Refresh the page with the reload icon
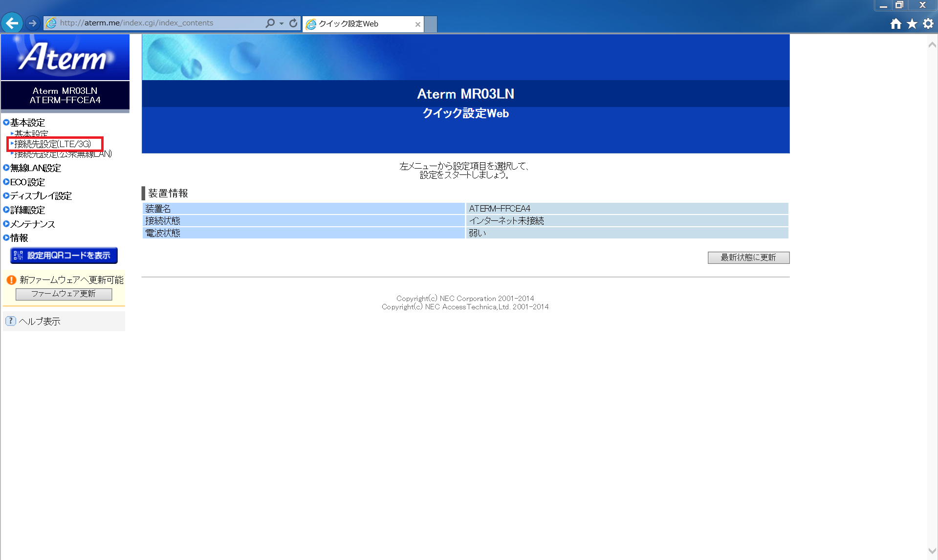 [x=293, y=22]
